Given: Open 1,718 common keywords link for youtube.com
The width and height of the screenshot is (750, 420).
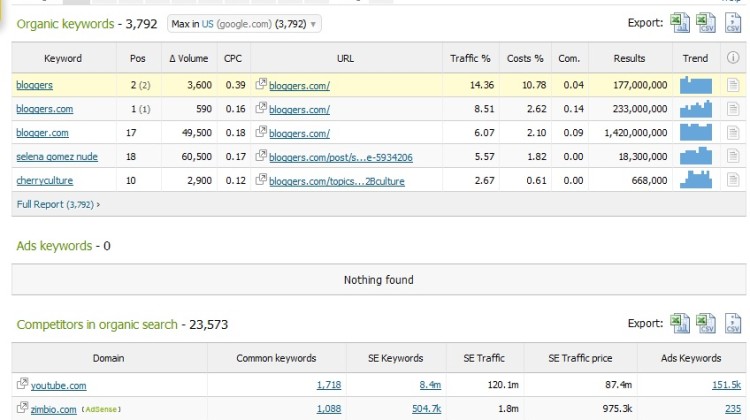Looking at the screenshot, I should (x=329, y=385).
